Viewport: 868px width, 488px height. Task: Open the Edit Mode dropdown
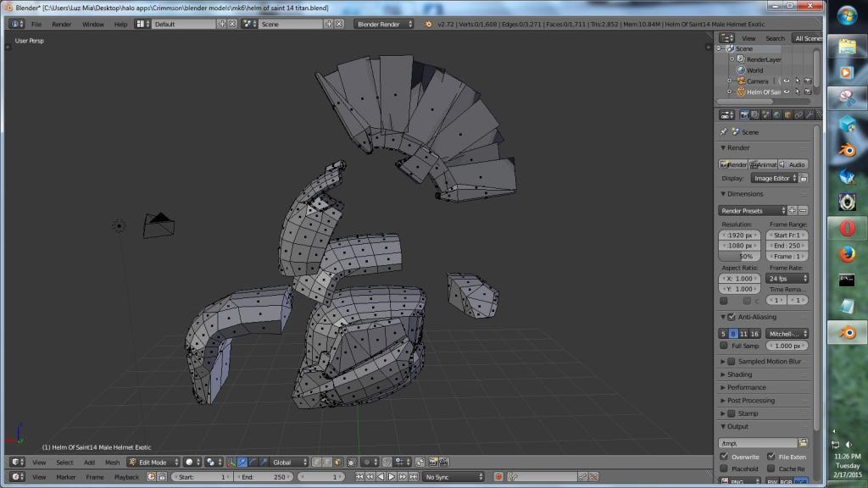[153, 462]
